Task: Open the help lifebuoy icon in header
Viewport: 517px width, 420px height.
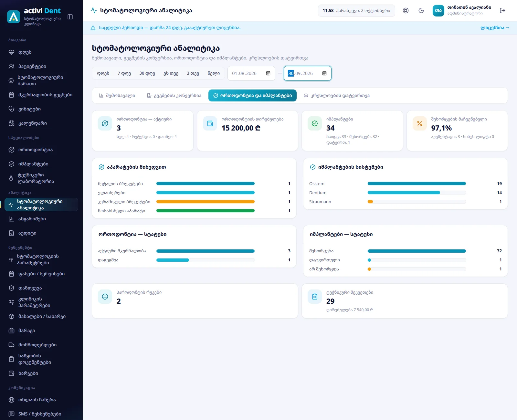Action: pos(406,11)
